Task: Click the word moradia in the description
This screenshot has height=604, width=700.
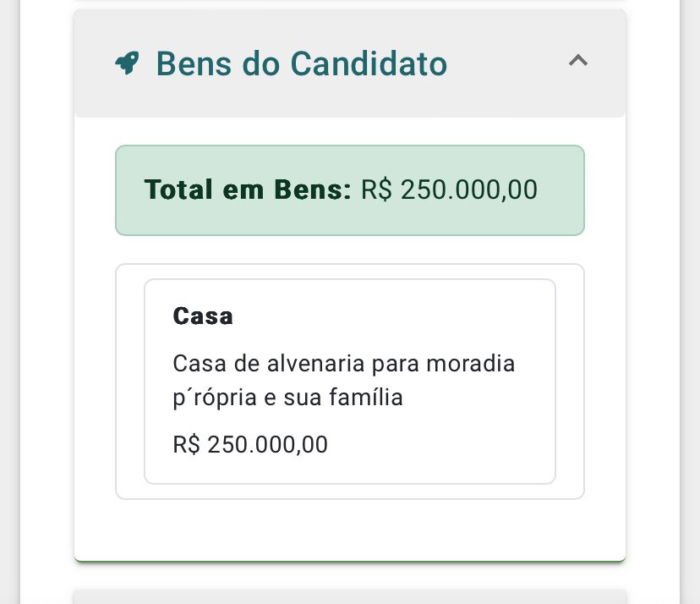Action: 471,364
